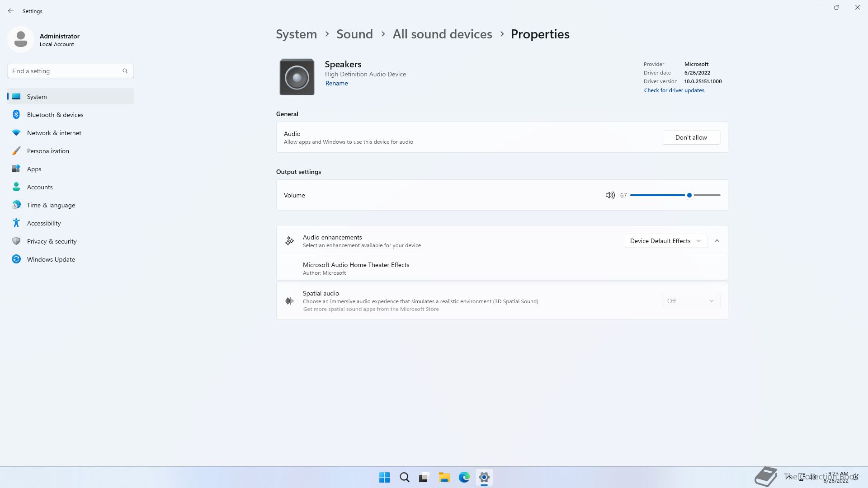Click Rename link under Speakers
Screen dimensions: 868x488
[336, 83]
